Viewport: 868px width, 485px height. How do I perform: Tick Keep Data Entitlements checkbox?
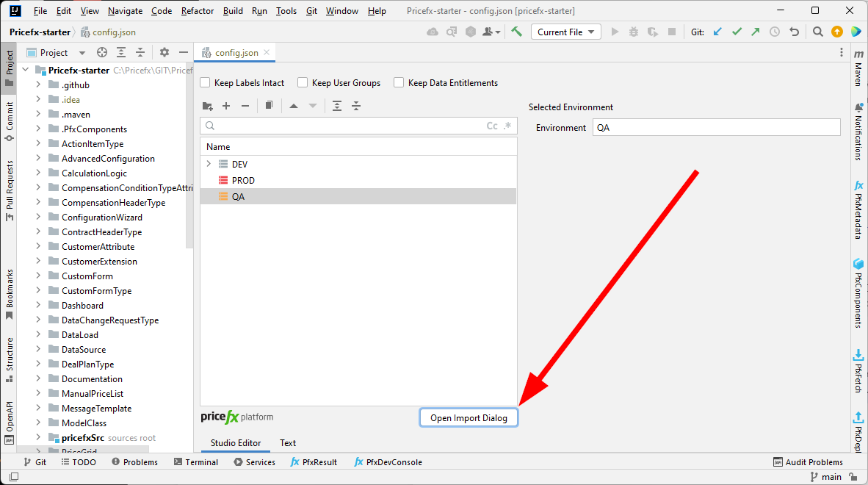(399, 83)
